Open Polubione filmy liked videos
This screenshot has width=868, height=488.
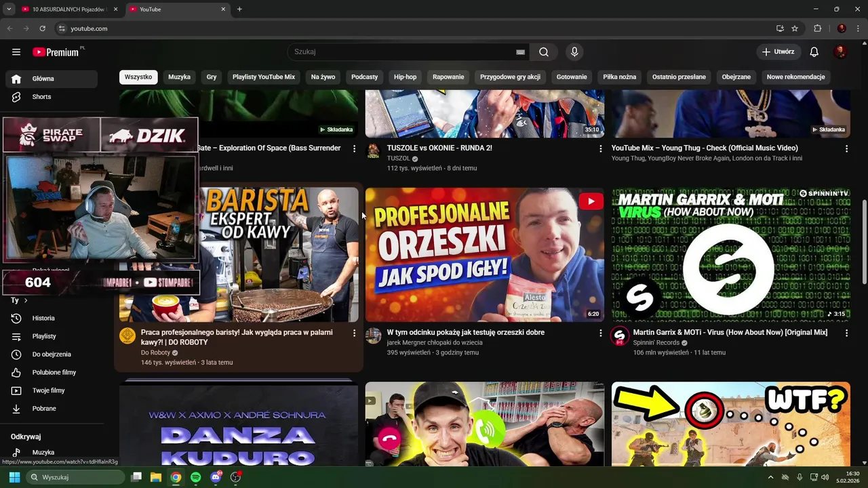52,372
